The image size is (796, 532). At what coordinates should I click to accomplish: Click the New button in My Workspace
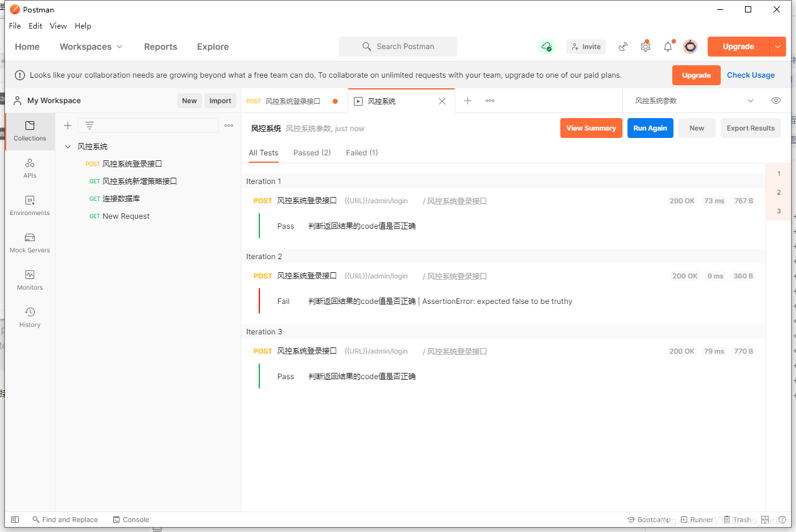pos(190,101)
